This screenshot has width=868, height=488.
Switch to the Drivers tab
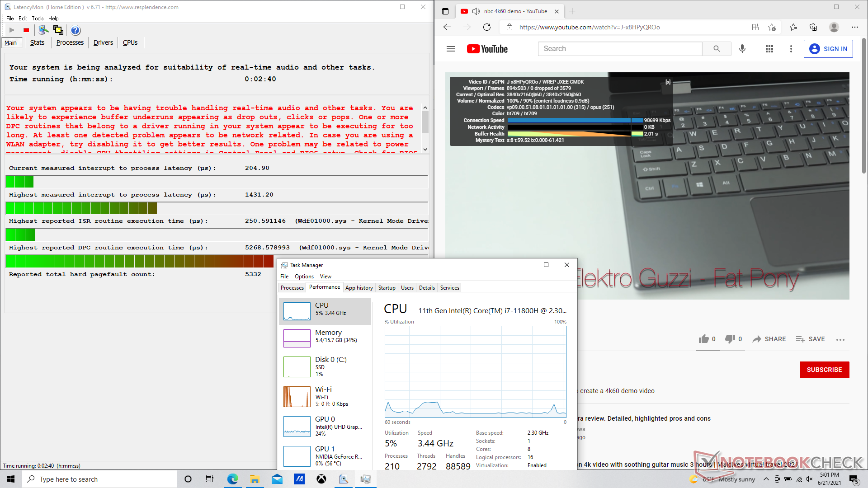(x=103, y=42)
